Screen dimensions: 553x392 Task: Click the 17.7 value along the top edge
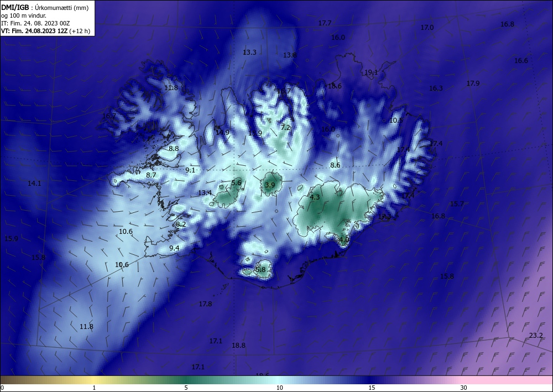pyautogui.click(x=325, y=23)
